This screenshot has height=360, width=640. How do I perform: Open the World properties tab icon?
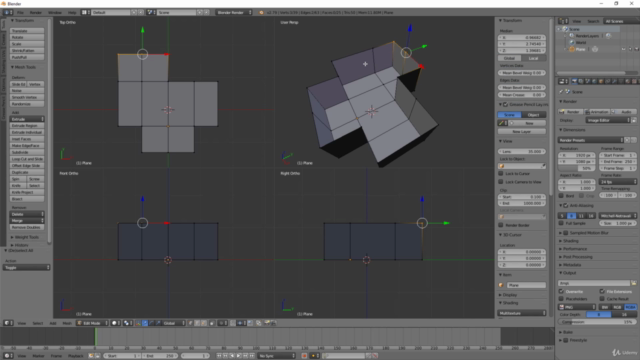coord(594,82)
